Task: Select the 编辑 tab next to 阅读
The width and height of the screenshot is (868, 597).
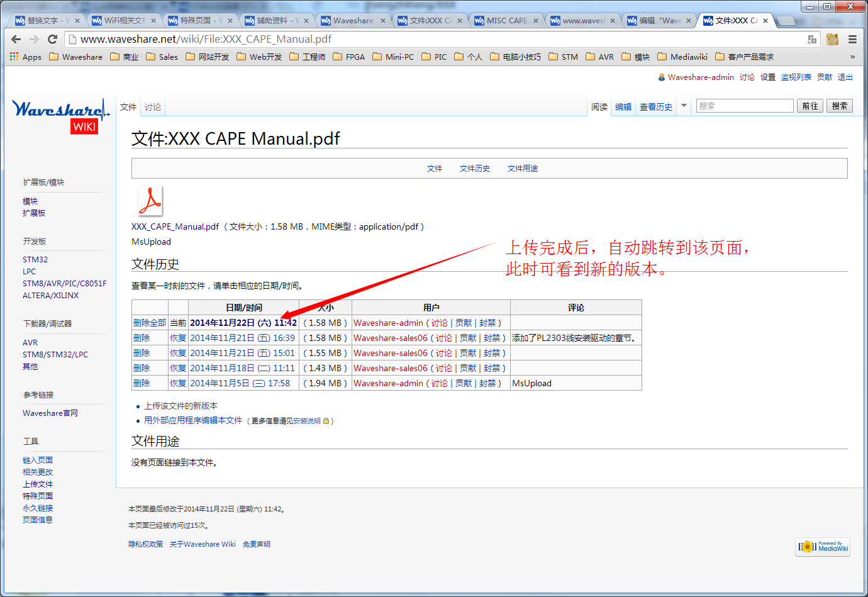Action: coord(623,107)
